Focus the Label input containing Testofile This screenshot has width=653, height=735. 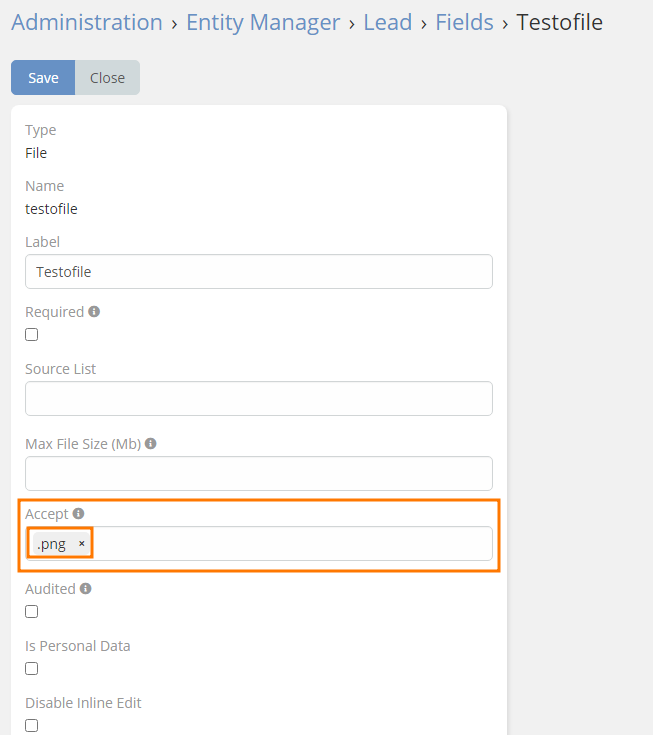(258, 272)
